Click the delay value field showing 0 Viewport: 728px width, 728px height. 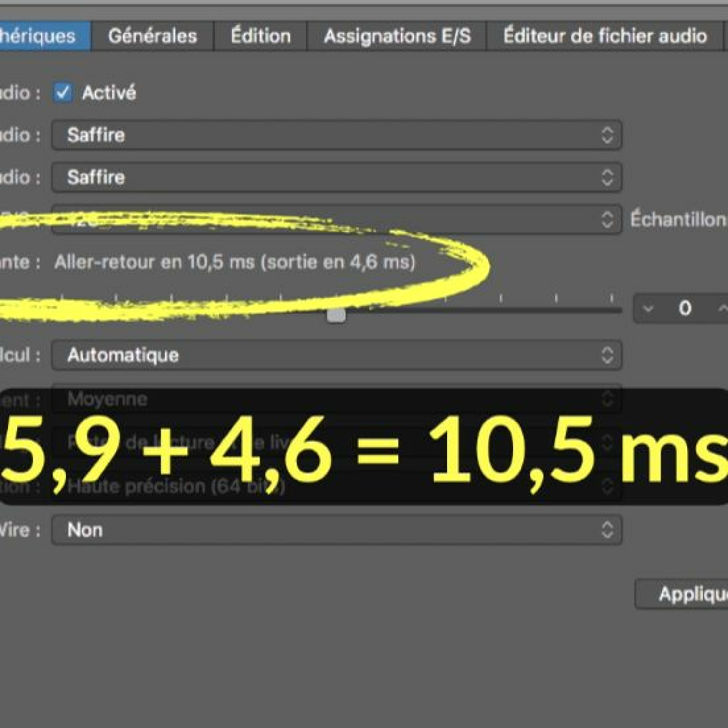(x=685, y=309)
